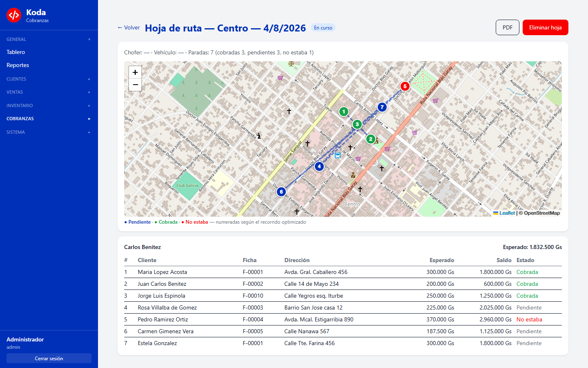Image resolution: width=588 pixels, height=368 pixels.
Task: Expand the CLIENTES sidebar section
Action: [x=49, y=79]
